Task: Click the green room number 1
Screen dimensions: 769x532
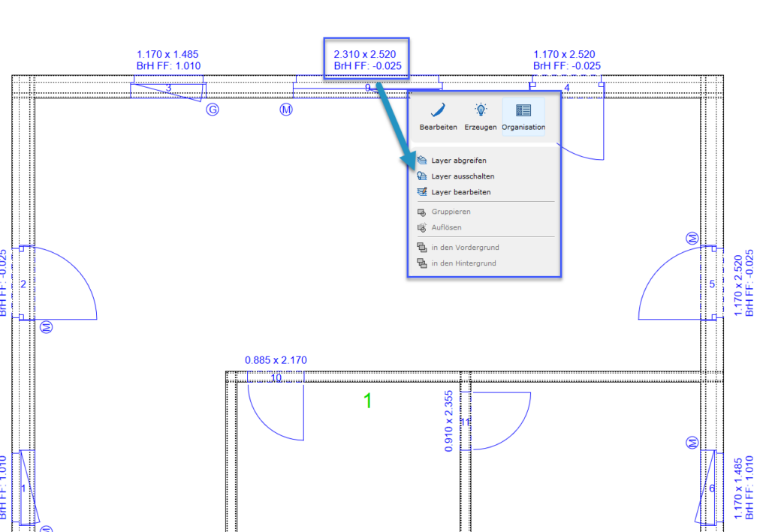Action: pos(367,401)
